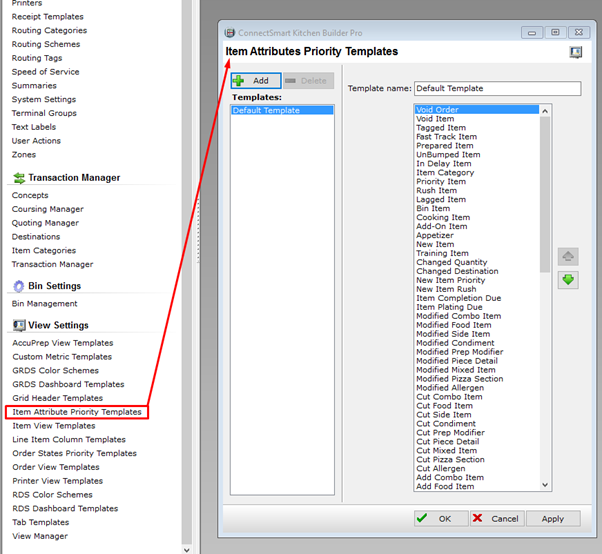Click the green move-down arrow button

pyautogui.click(x=568, y=279)
